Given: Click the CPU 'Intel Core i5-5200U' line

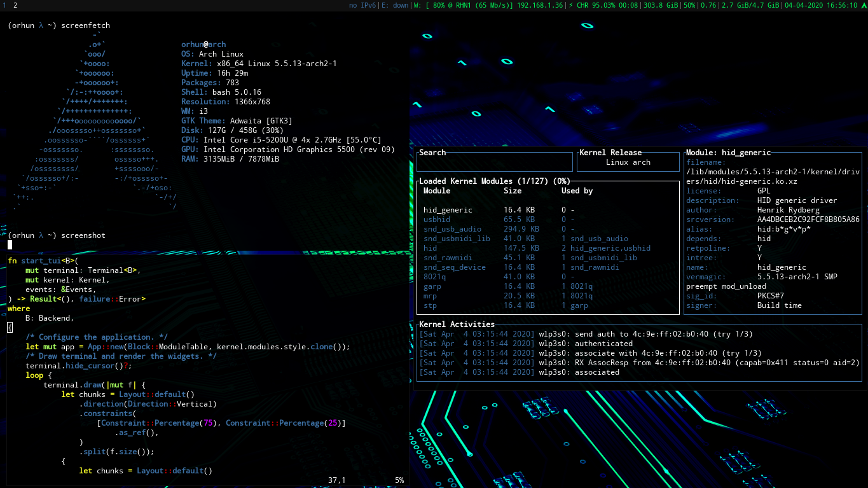Looking at the screenshot, I should click(x=281, y=140).
